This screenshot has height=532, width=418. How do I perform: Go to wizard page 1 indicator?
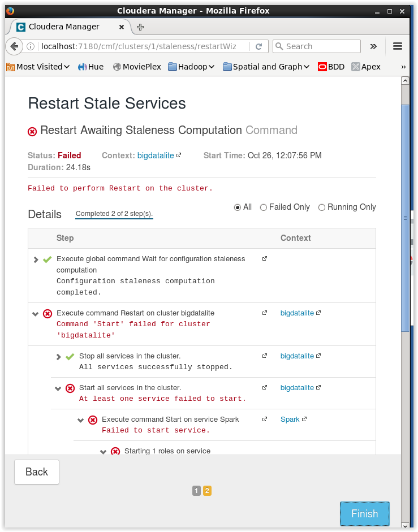pyautogui.click(x=196, y=491)
